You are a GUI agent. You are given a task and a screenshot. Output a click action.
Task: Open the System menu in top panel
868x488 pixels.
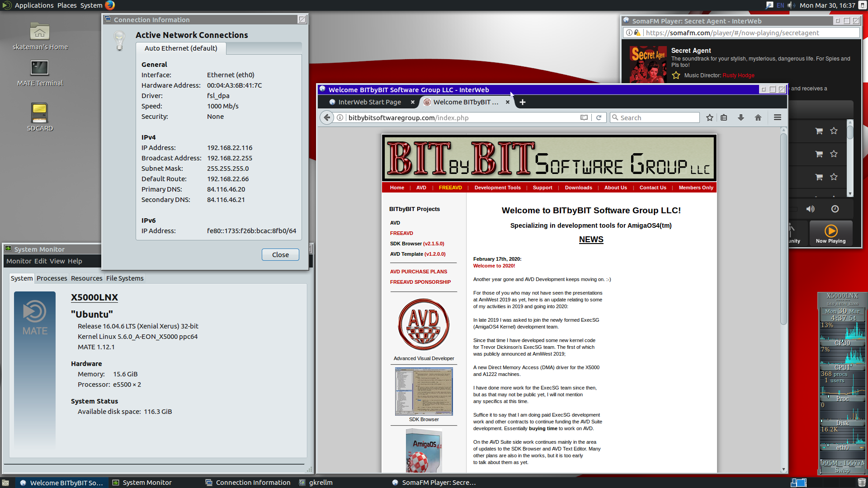[x=91, y=5]
